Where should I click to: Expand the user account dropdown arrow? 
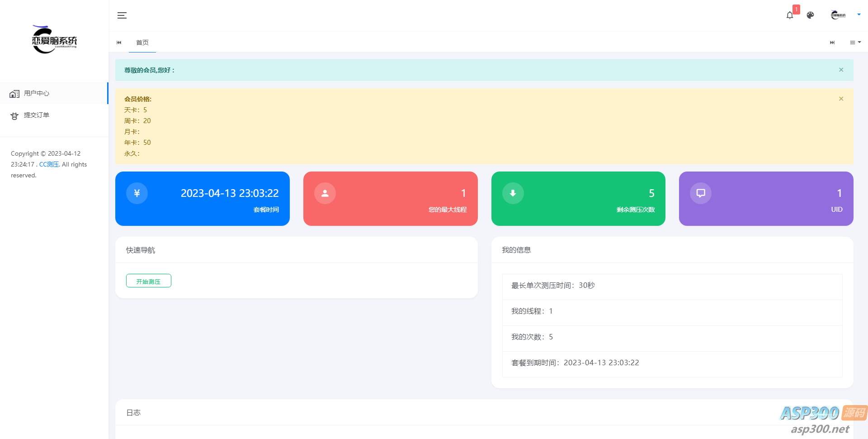point(859,14)
